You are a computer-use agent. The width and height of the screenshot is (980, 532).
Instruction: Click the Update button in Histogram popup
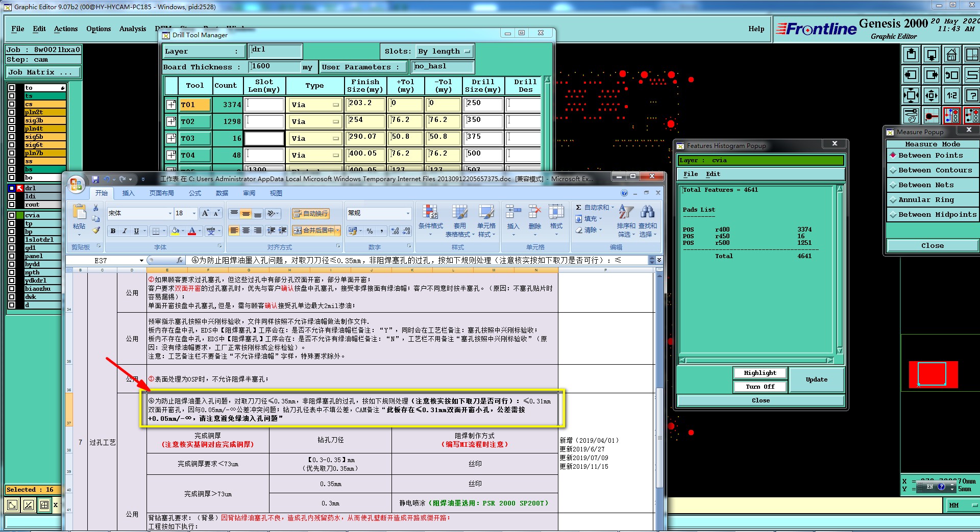(817, 379)
